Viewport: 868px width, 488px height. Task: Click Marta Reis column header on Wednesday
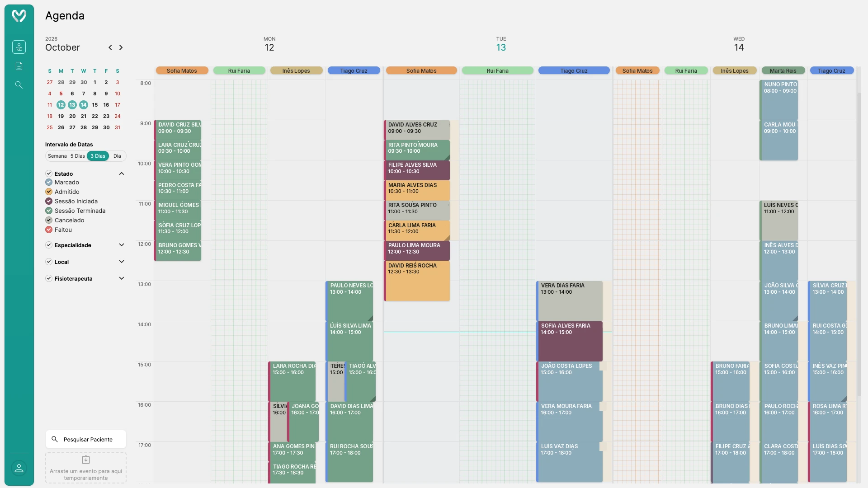pyautogui.click(x=783, y=71)
